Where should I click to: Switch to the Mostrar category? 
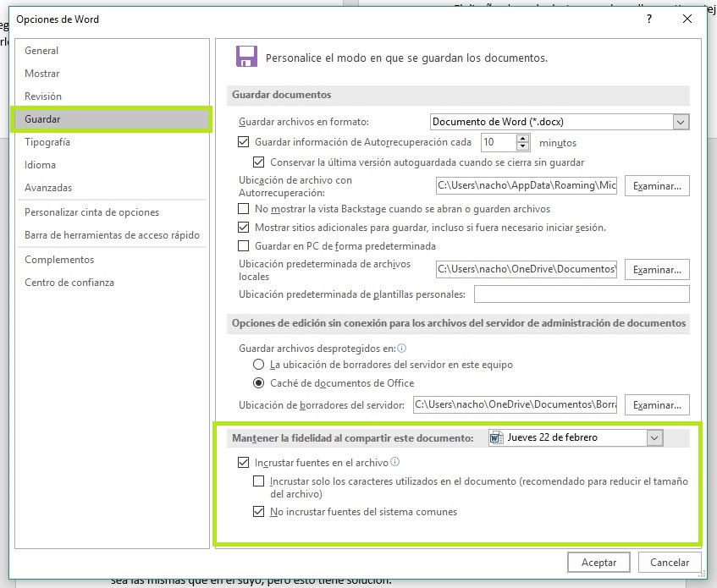coord(112,74)
